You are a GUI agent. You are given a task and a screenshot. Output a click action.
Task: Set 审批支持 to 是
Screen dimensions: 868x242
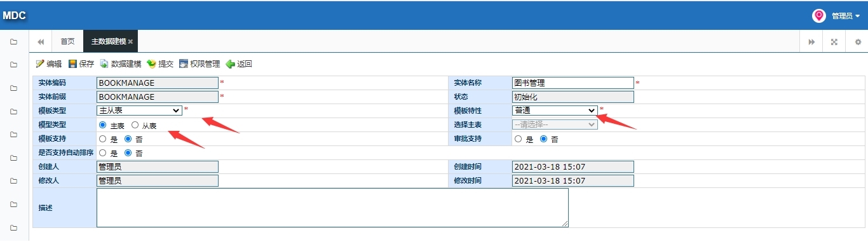coord(519,138)
